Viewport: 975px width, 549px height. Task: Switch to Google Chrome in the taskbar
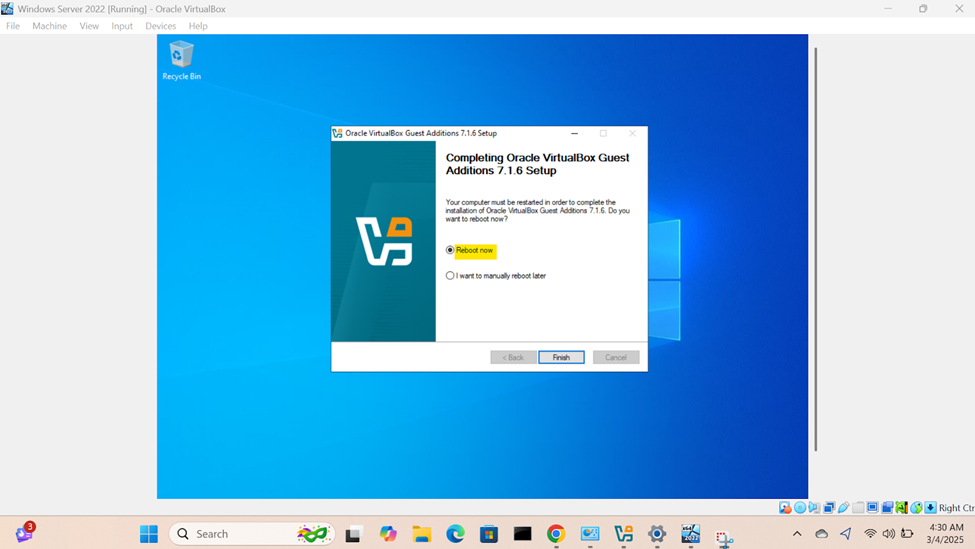click(556, 533)
